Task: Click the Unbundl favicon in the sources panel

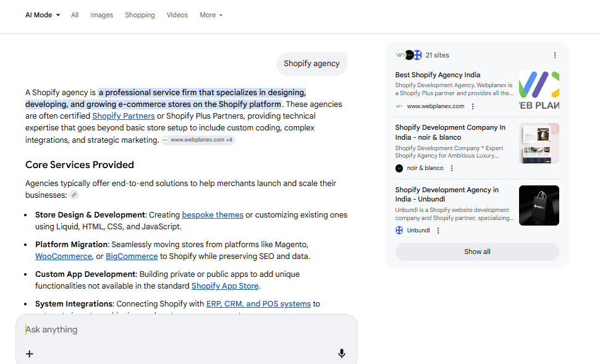Action: pyautogui.click(x=399, y=231)
